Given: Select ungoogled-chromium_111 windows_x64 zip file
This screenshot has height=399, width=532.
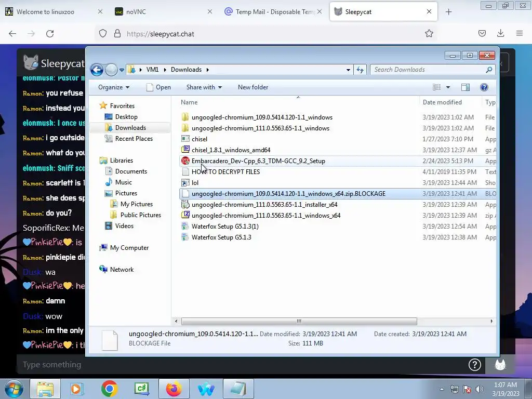Looking at the screenshot, I should (x=265, y=216).
